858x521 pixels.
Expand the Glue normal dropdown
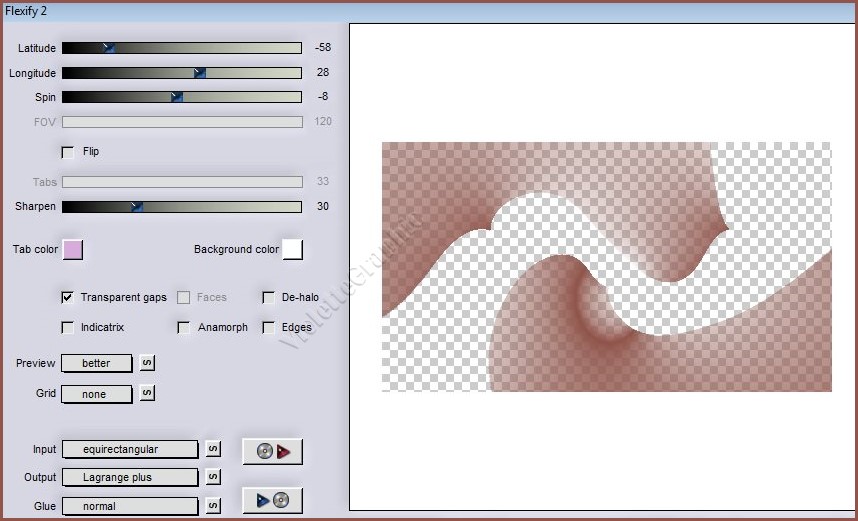(130, 506)
